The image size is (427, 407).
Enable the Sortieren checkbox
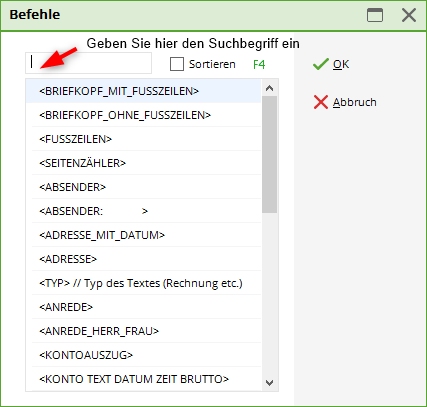click(x=177, y=64)
